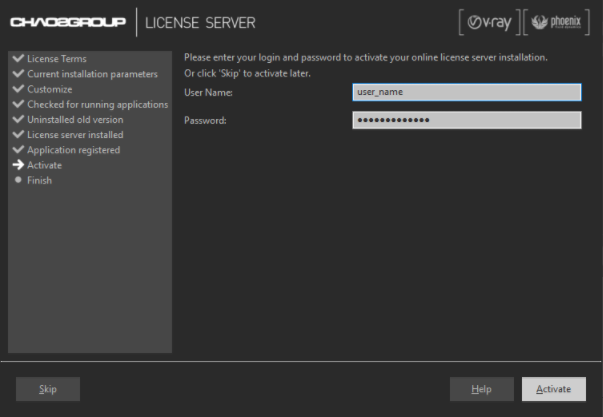Click the V-Ray logo in header
Screen dimensions: 603x417
tap(490, 22)
